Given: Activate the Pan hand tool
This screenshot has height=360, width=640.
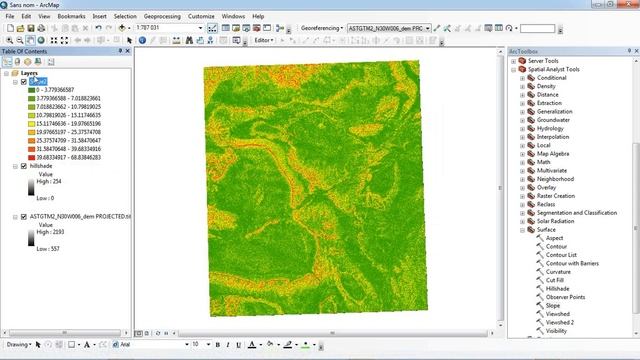Looking at the screenshot, I should pyautogui.click(x=30, y=40).
